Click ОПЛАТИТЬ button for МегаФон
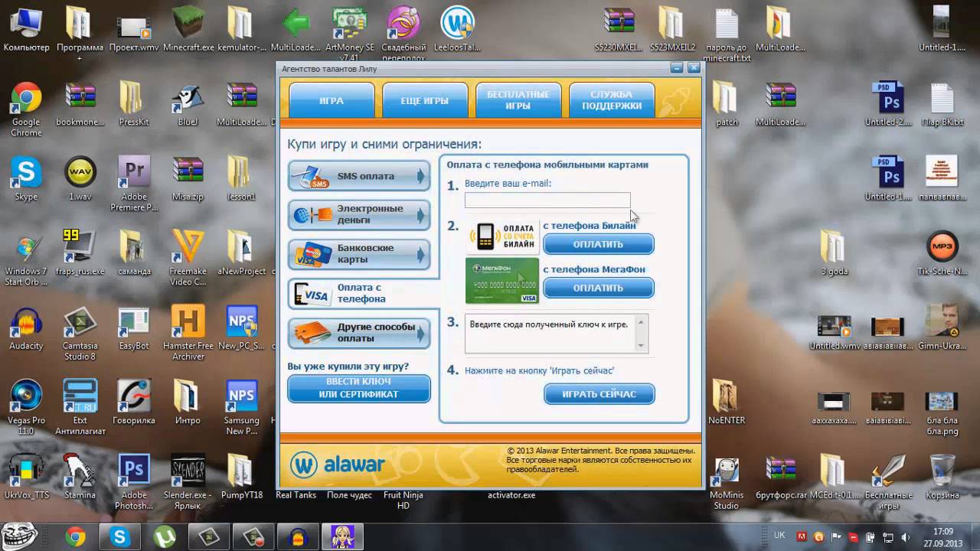 pyautogui.click(x=599, y=288)
